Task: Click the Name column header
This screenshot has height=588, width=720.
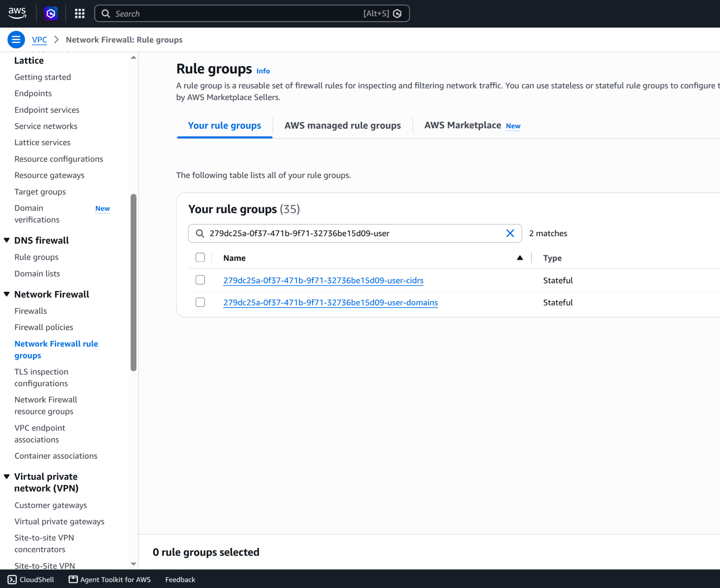Action: [x=234, y=258]
